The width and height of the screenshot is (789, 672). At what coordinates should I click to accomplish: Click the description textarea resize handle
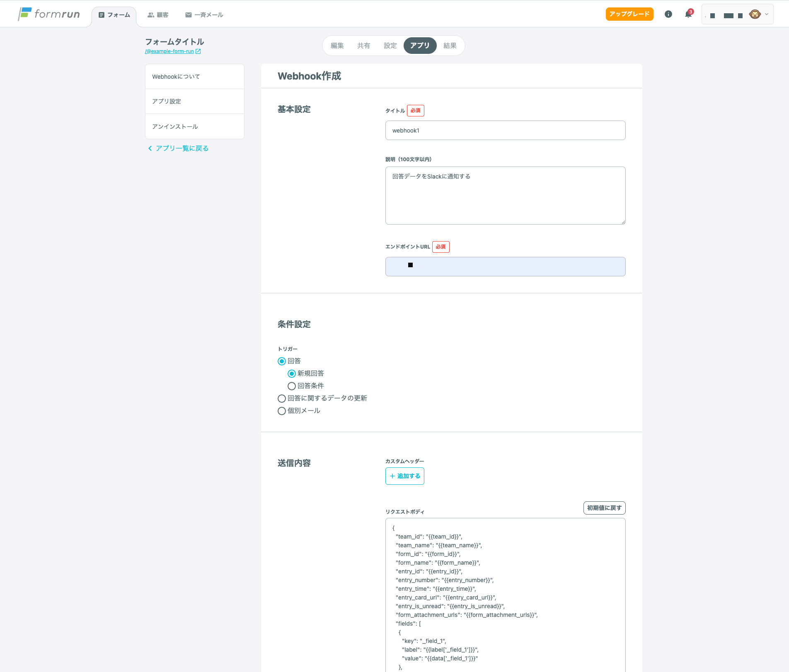(623, 222)
